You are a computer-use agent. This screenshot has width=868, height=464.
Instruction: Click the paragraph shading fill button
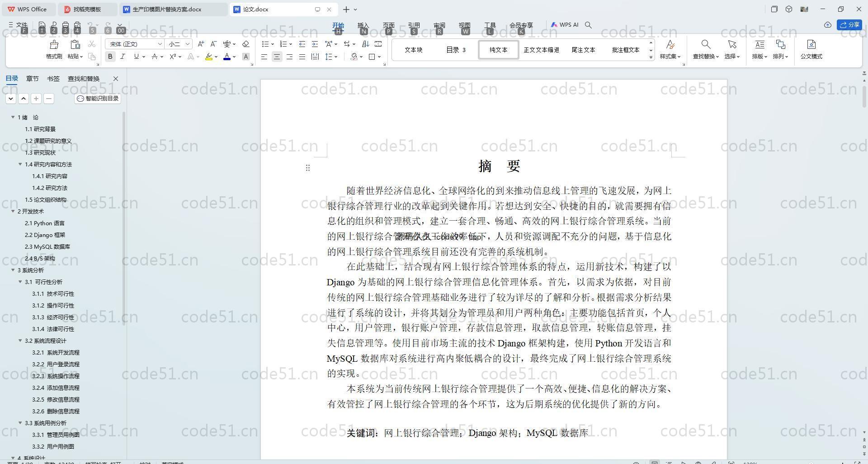(x=354, y=57)
